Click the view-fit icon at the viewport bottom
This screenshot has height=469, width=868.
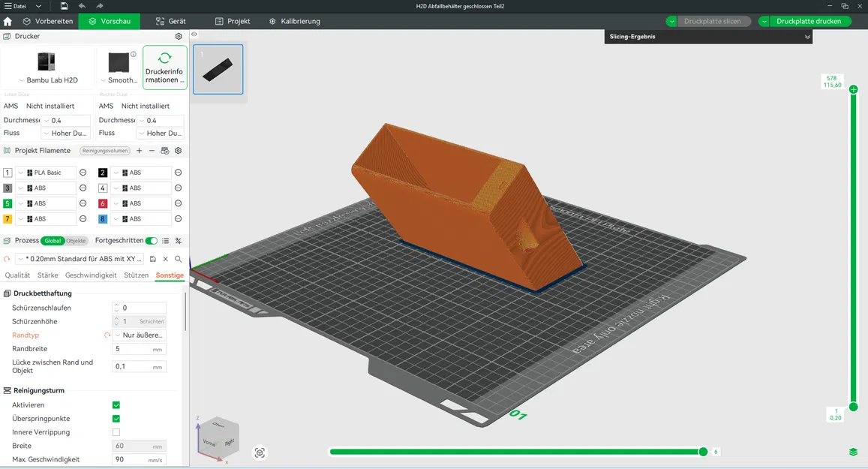[x=260, y=453]
